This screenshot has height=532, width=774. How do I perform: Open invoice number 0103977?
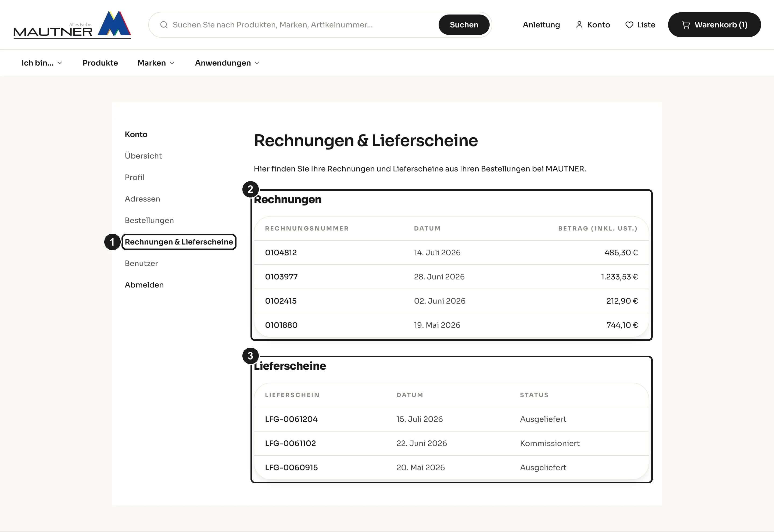point(281,277)
